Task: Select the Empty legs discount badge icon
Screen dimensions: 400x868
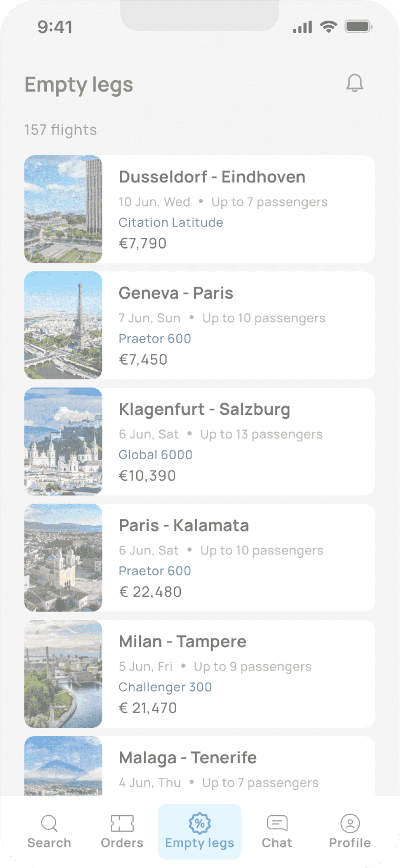Action: (x=199, y=823)
